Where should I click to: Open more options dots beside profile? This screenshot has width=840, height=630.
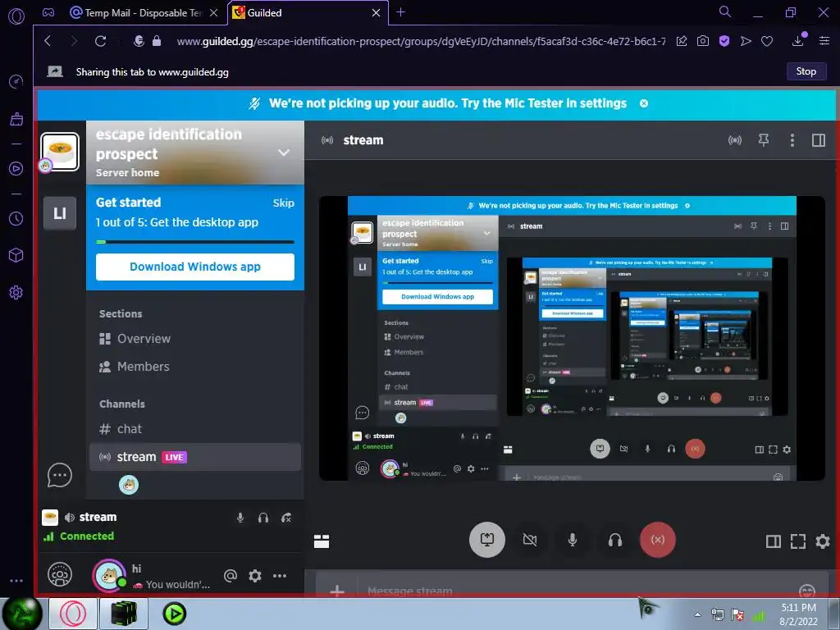click(280, 576)
